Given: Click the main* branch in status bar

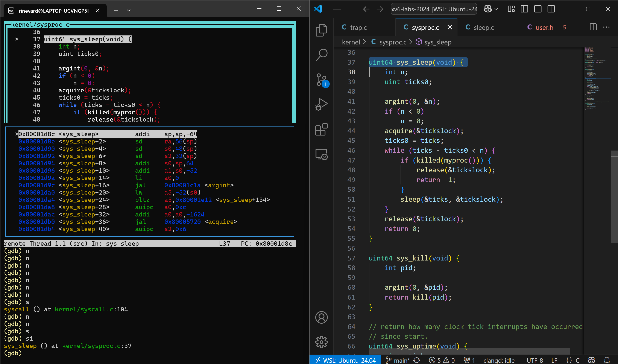Looking at the screenshot, I should 398,360.
